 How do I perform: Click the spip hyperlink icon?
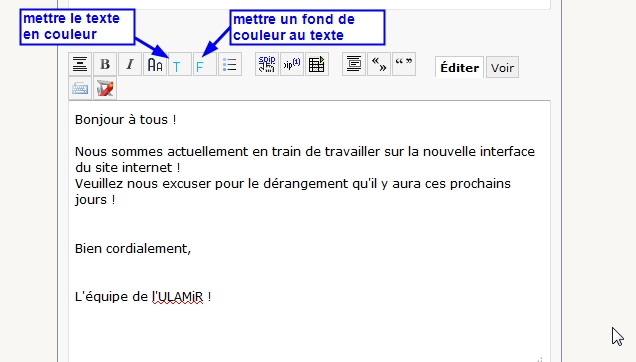(267, 64)
